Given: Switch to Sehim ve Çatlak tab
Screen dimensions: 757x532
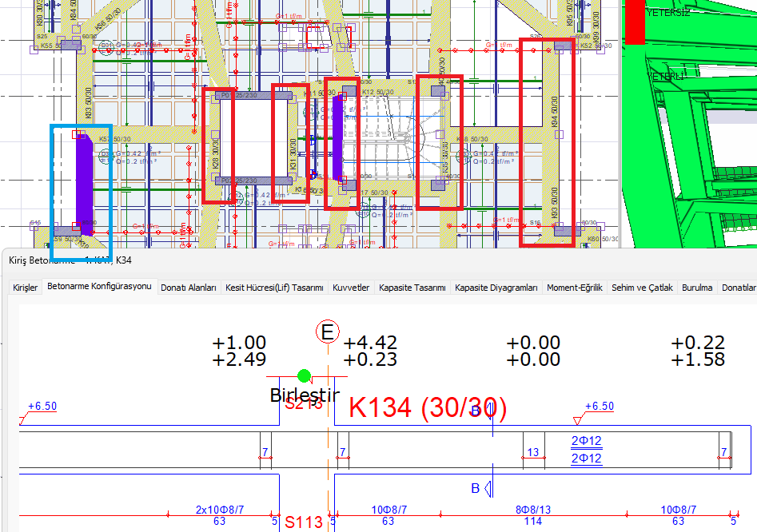Looking at the screenshot, I should tap(642, 288).
